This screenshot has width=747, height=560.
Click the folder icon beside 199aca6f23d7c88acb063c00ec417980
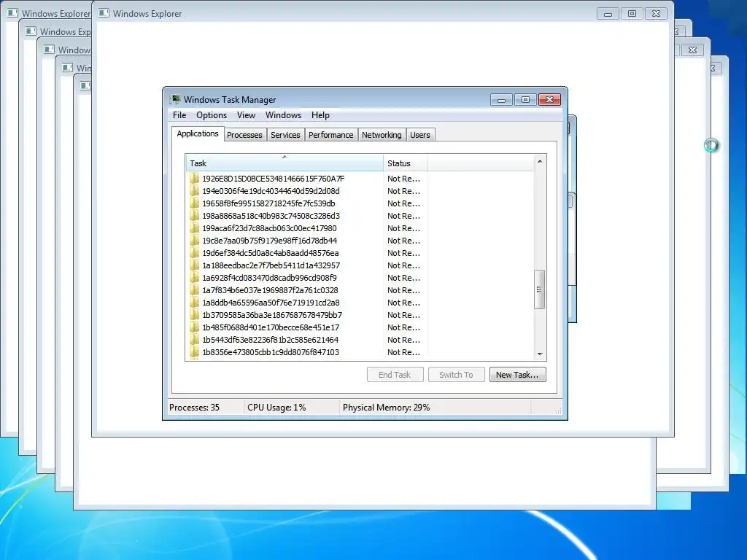click(x=194, y=228)
